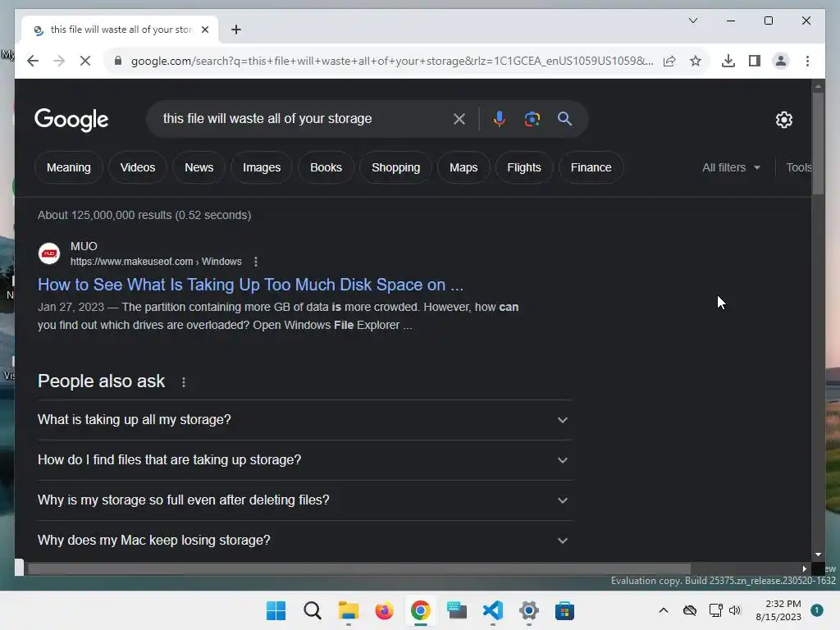Click horizontal scrollbar right arrow
840x630 pixels.
(804, 568)
